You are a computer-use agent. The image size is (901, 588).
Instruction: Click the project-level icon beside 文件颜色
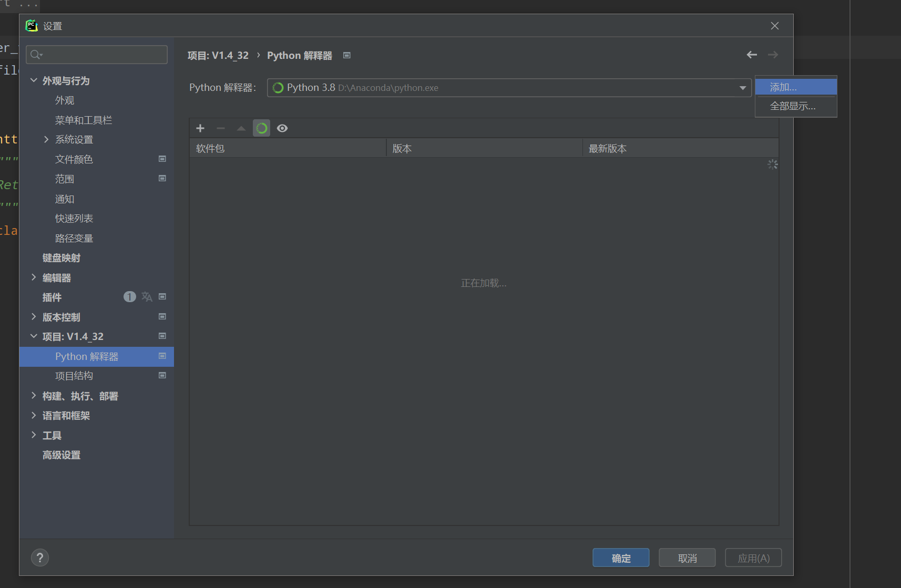(162, 159)
